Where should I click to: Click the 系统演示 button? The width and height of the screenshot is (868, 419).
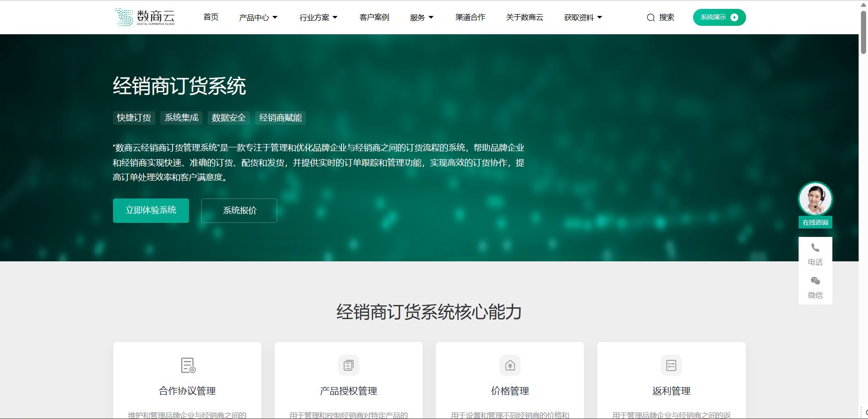(x=719, y=17)
